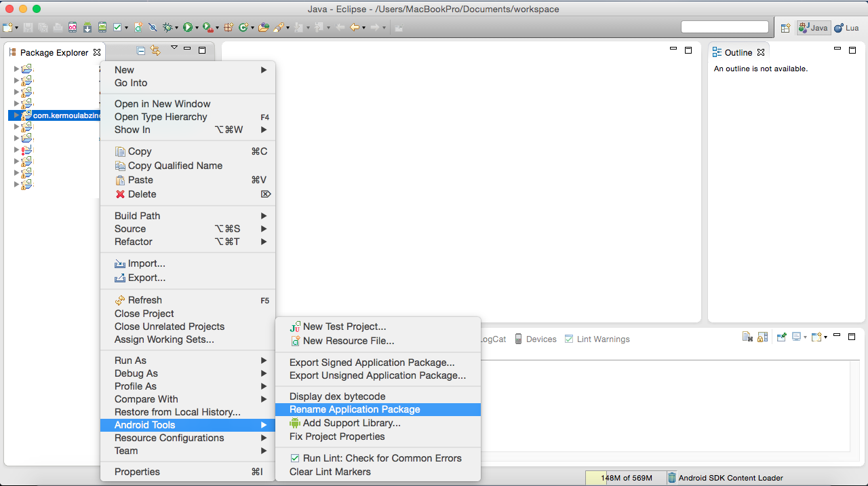Click Collapse All in Package Explorer
Image resolution: width=868 pixels, height=486 pixels.
pos(141,50)
